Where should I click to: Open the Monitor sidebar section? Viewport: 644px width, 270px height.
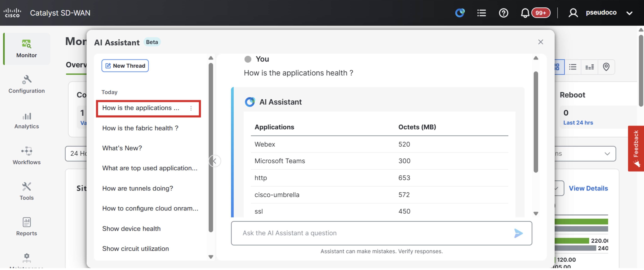pyautogui.click(x=26, y=49)
